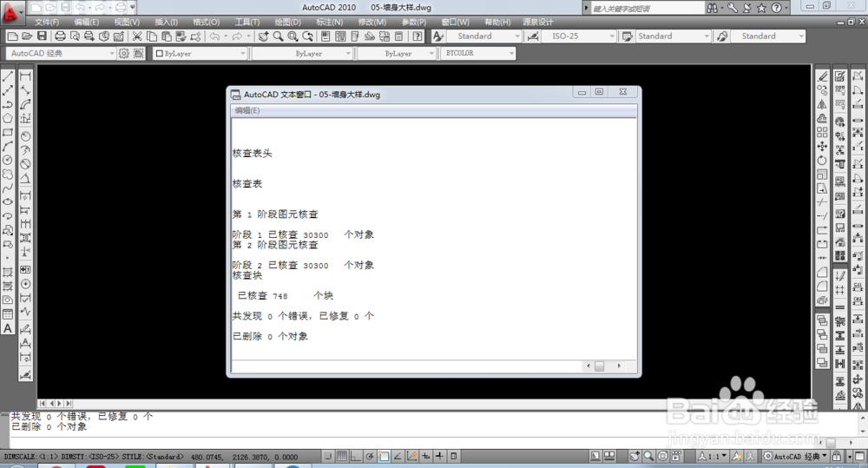Click the Undo arrow icon
868x468 pixels.
coord(214,36)
